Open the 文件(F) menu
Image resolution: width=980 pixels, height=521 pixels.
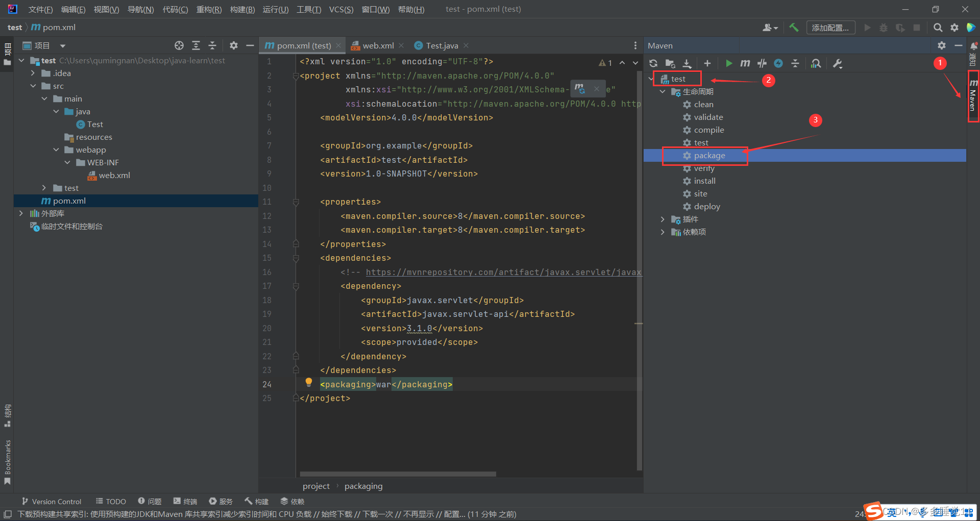pyautogui.click(x=41, y=9)
